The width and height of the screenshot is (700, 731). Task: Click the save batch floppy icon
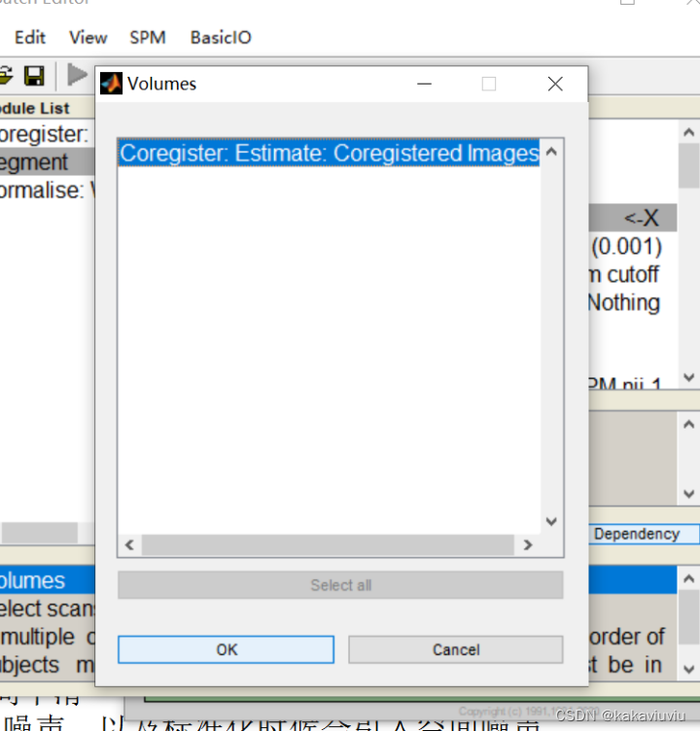34,76
